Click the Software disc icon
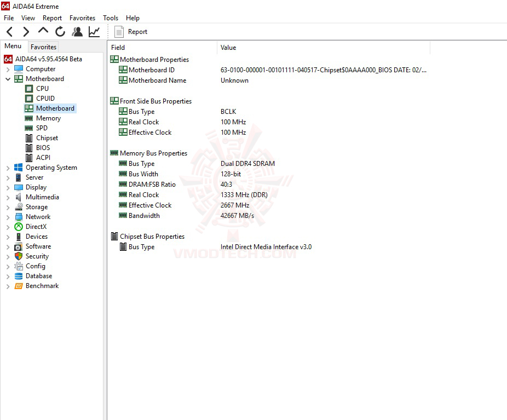Viewport: 507px width, 420px height. (x=19, y=246)
